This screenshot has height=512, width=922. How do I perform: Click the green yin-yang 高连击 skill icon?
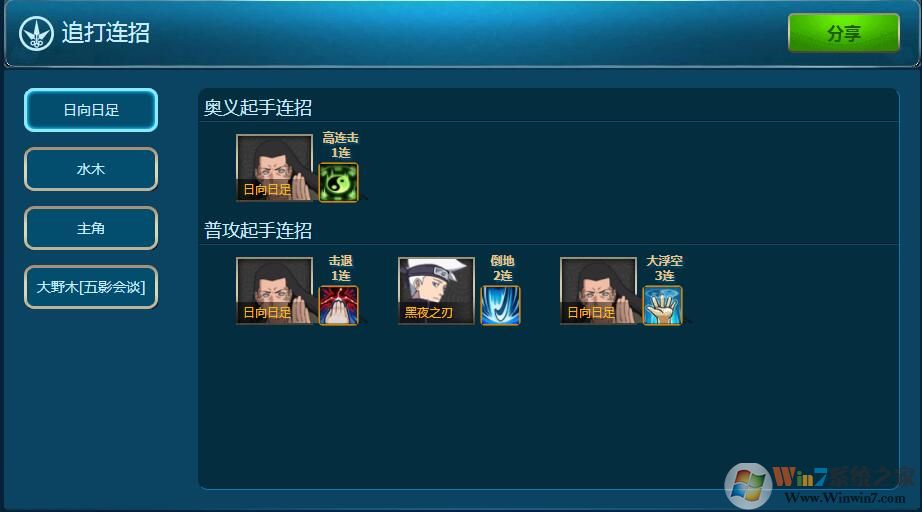(338, 183)
